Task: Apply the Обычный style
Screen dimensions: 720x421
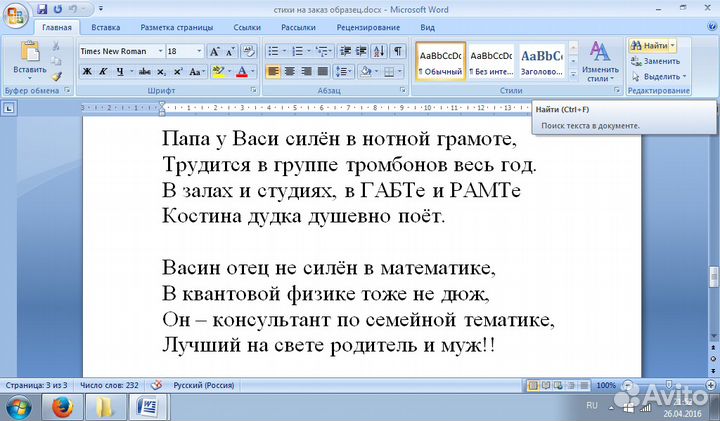Action: (x=441, y=62)
